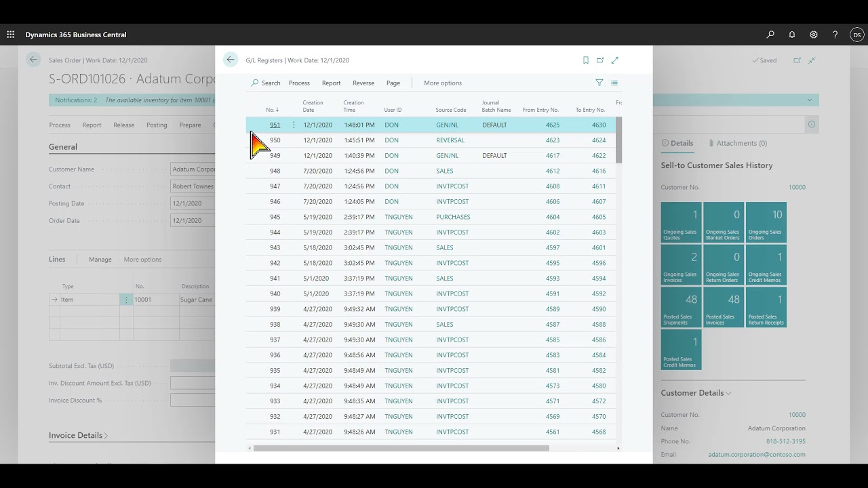Toggle the FactBox info pane icon

click(x=812, y=125)
